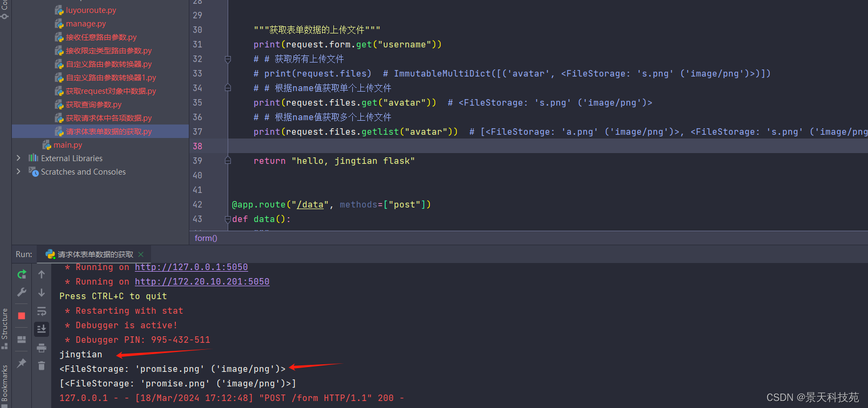
Task: Click 'Debugger PIN: 995-432-511' console line
Action: pos(138,340)
